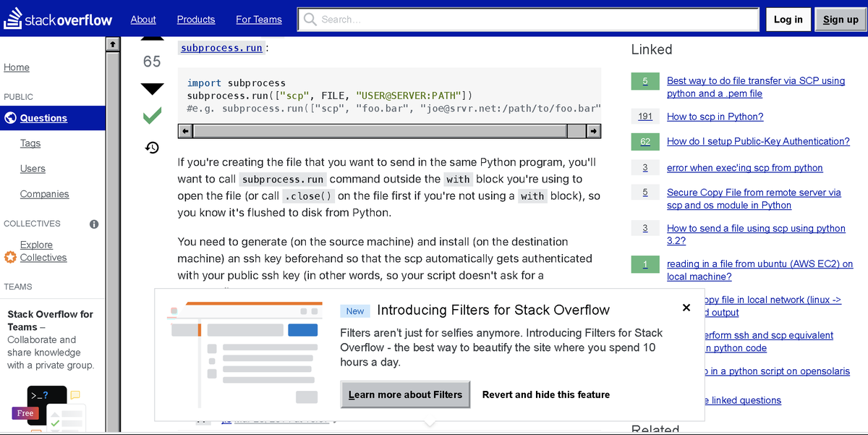Open the answer activity history icon
The image size is (868, 435).
(152, 148)
